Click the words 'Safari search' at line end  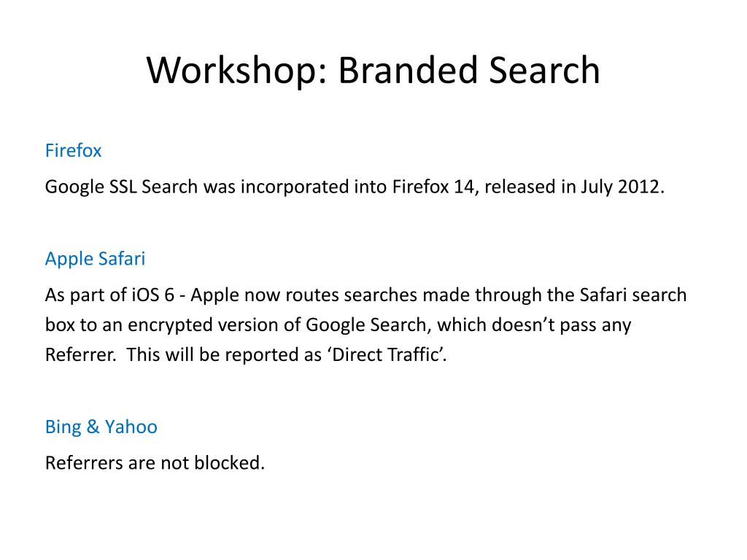click(633, 295)
